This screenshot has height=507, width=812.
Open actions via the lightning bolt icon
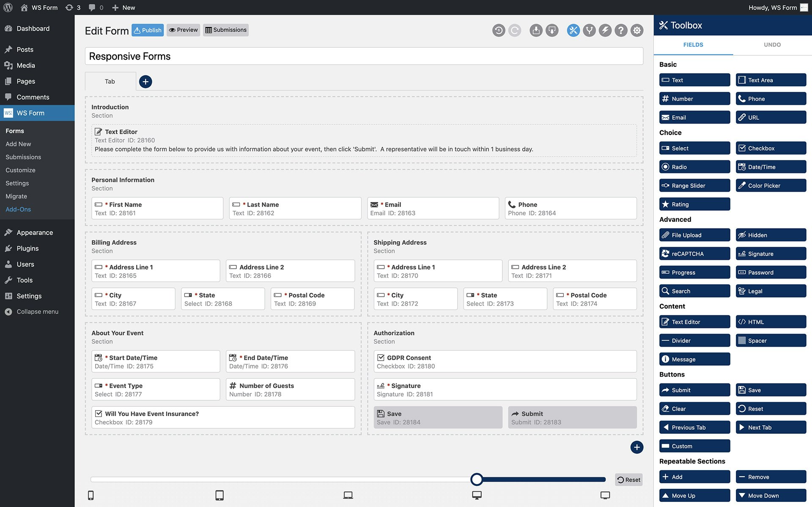click(605, 30)
